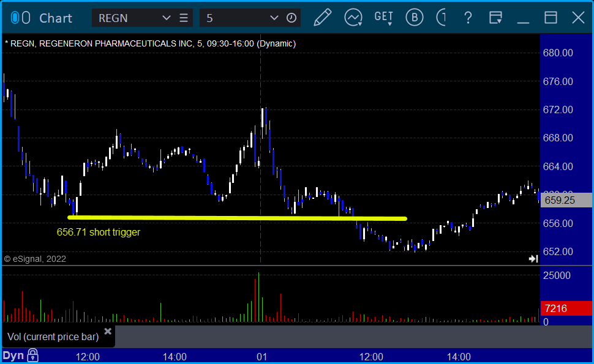Remove the Vol study with X

(x=108, y=332)
